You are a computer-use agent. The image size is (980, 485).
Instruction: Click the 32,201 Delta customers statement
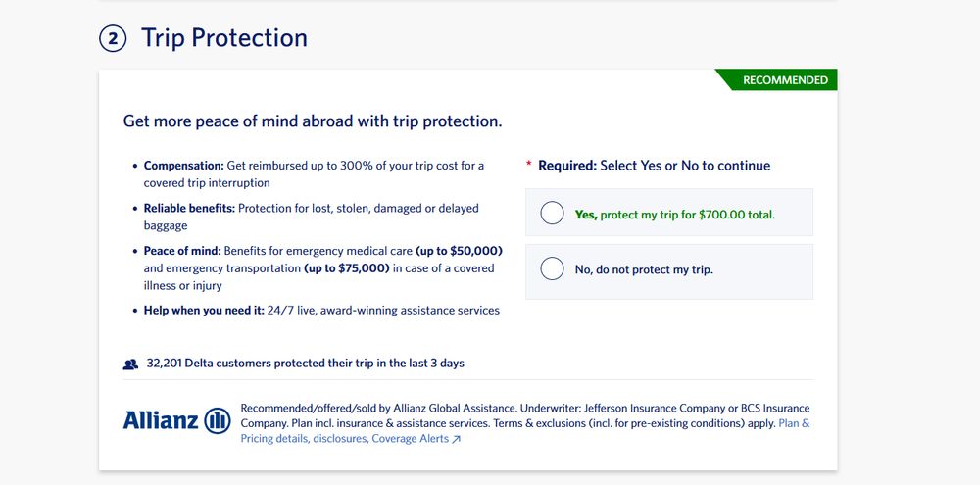coord(305,364)
